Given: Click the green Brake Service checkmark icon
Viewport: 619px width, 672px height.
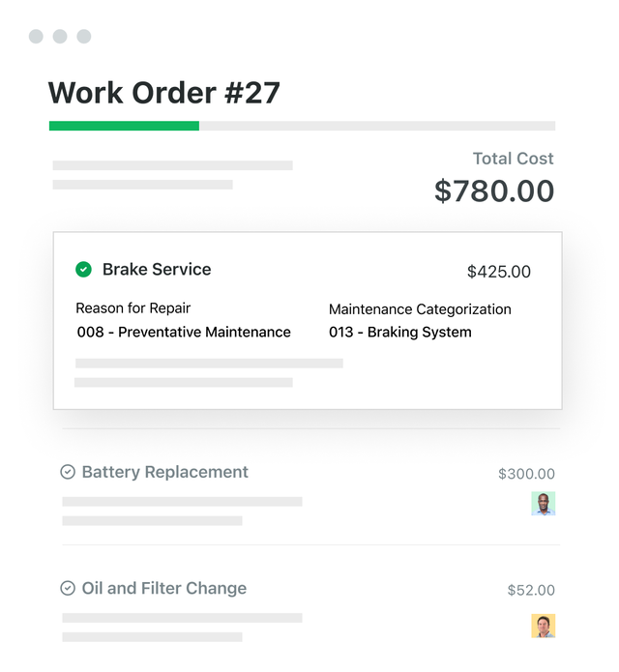Looking at the screenshot, I should coord(84,270).
